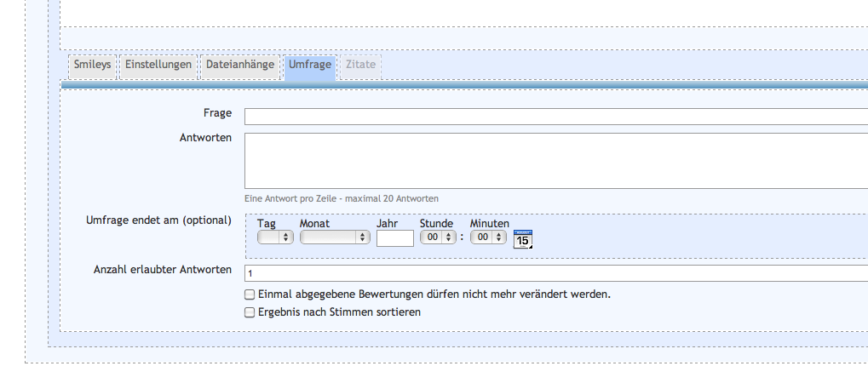Click the 'Umfrage endet am (optional)' label
The width and height of the screenshot is (868, 366).
coord(158,220)
